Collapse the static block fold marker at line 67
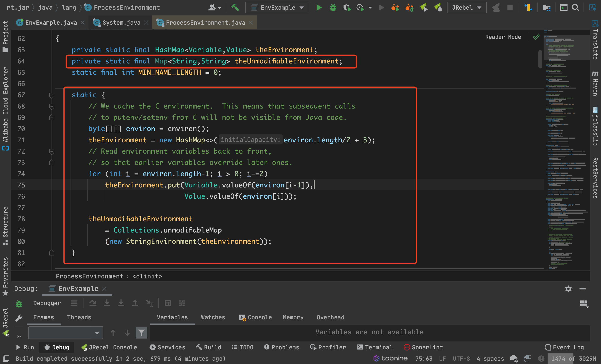Image resolution: width=601 pixels, height=364 pixels. click(52, 95)
